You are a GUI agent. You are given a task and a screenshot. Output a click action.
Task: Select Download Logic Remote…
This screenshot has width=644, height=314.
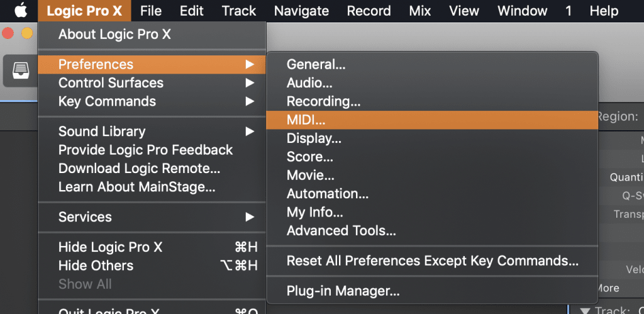tap(152, 169)
